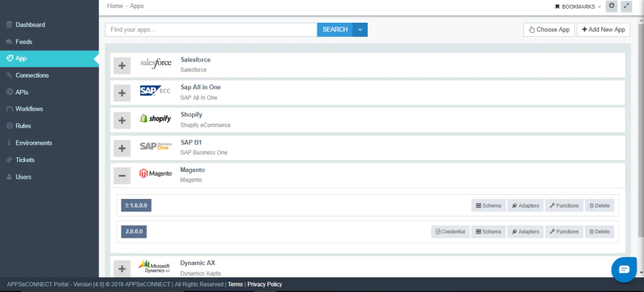The height and width of the screenshot is (292, 644).
Task: Expand the Shopify app row
Action: click(x=122, y=121)
